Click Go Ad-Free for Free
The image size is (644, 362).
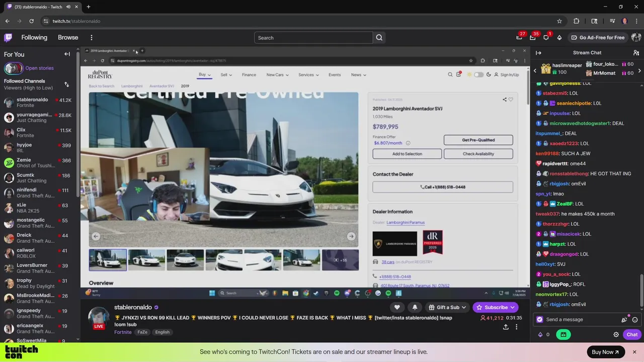pos(598,38)
